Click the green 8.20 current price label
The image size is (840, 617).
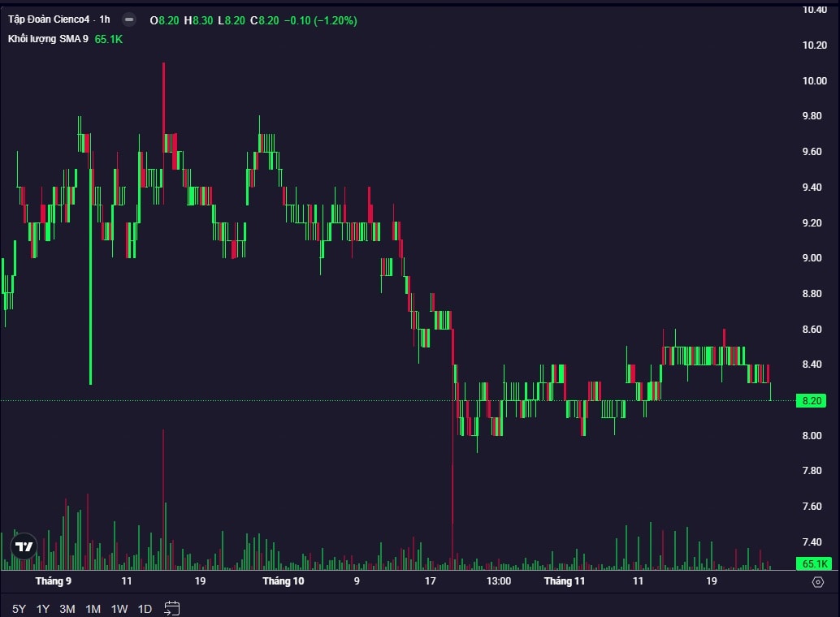(x=812, y=401)
